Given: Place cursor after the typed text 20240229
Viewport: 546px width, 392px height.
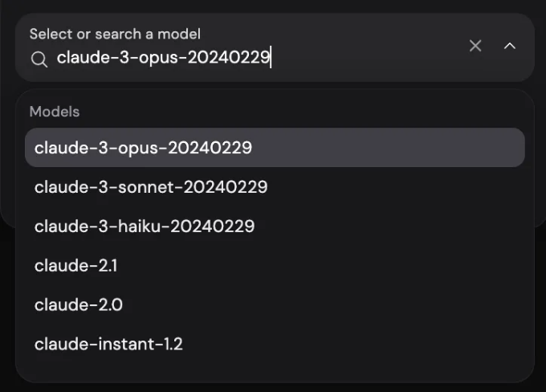Looking at the screenshot, I should click(271, 58).
